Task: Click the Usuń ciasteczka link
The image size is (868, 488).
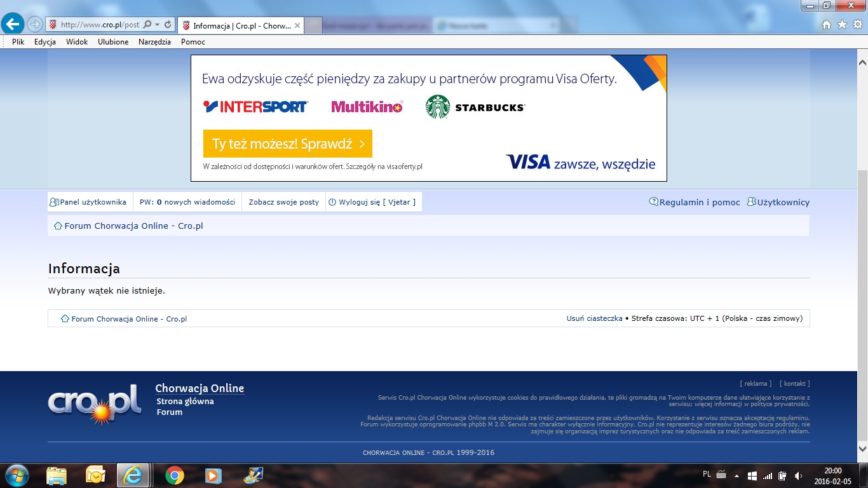Action: (x=594, y=318)
